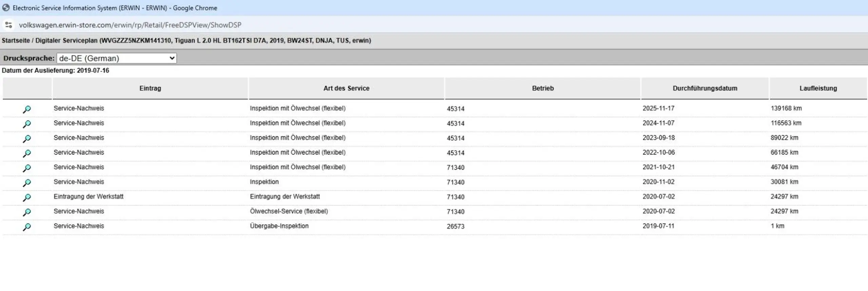Image resolution: width=868 pixels, height=291 pixels.
Task: Click the site information icon in address bar
Action: click(x=8, y=25)
